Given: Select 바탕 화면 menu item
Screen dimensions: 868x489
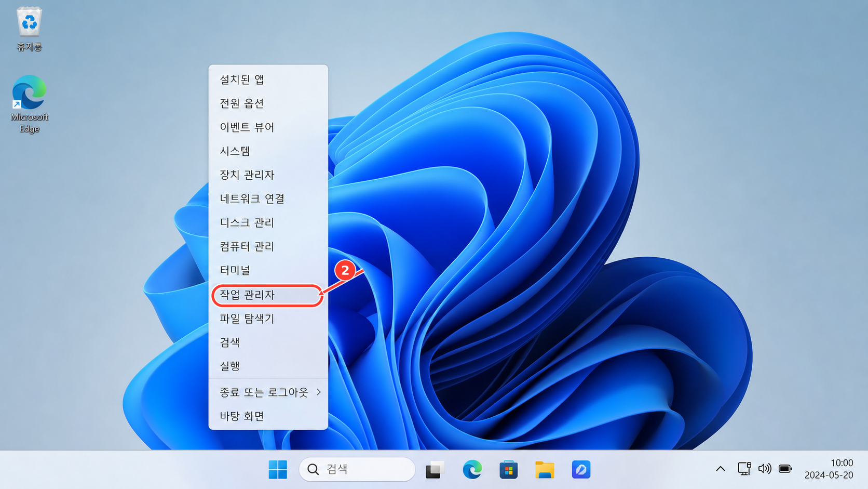Looking at the screenshot, I should click(x=268, y=416).
